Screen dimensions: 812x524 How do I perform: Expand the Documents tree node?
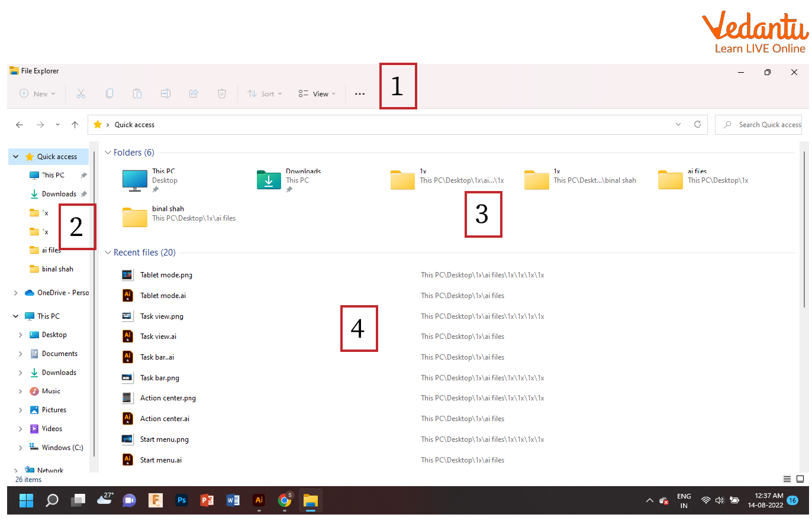coord(21,354)
